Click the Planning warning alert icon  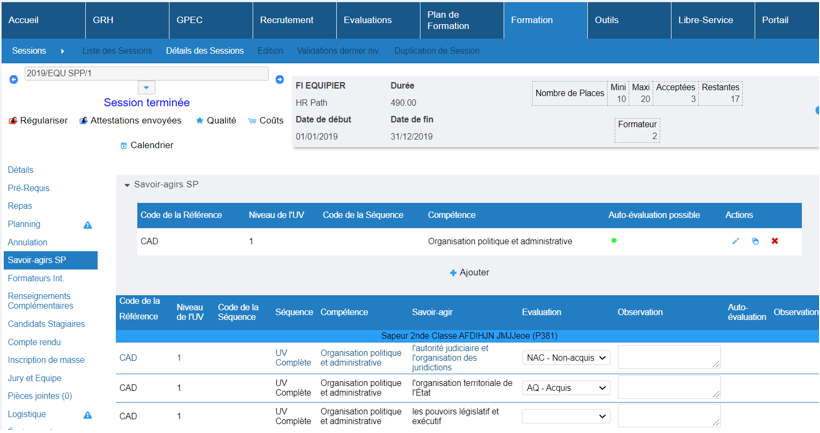tap(87, 225)
